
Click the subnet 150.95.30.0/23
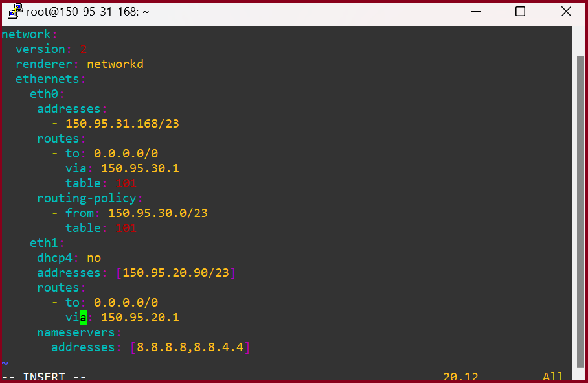158,213
